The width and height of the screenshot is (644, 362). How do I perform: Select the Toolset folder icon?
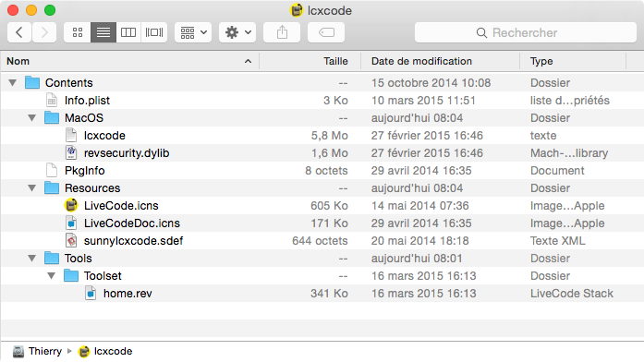tap(71, 276)
